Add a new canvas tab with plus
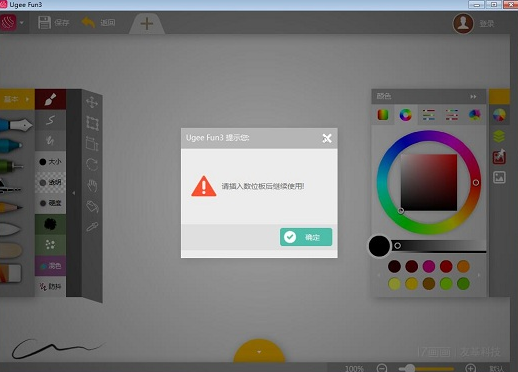518x372 pixels. click(x=147, y=24)
